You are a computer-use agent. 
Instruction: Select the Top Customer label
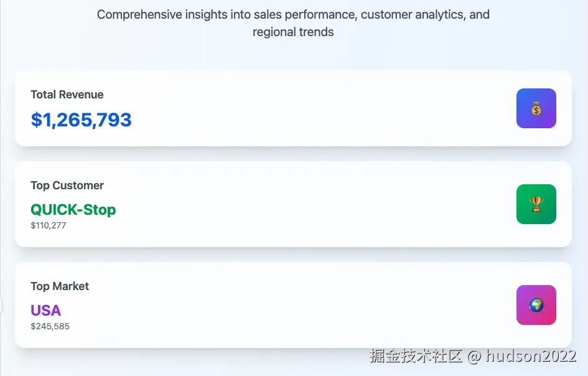tap(67, 186)
